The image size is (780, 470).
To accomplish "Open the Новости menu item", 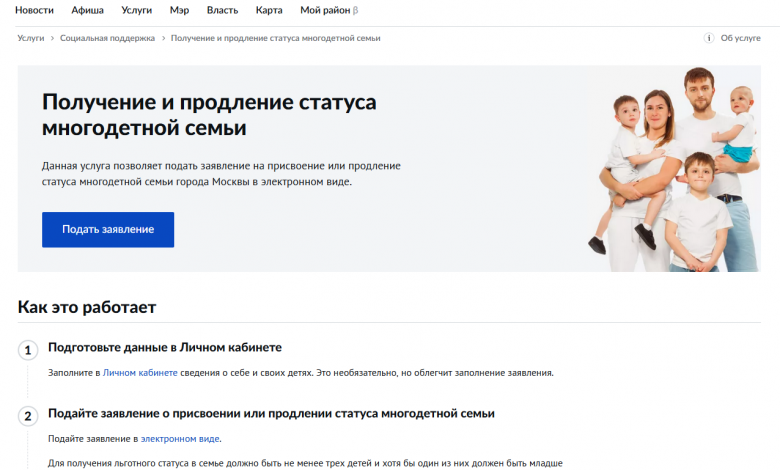I will coord(34,10).
